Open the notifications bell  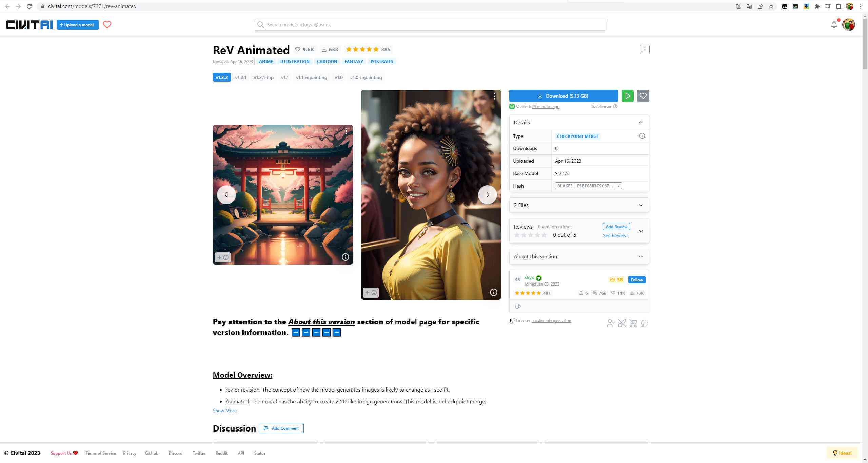pyautogui.click(x=834, y=25)
